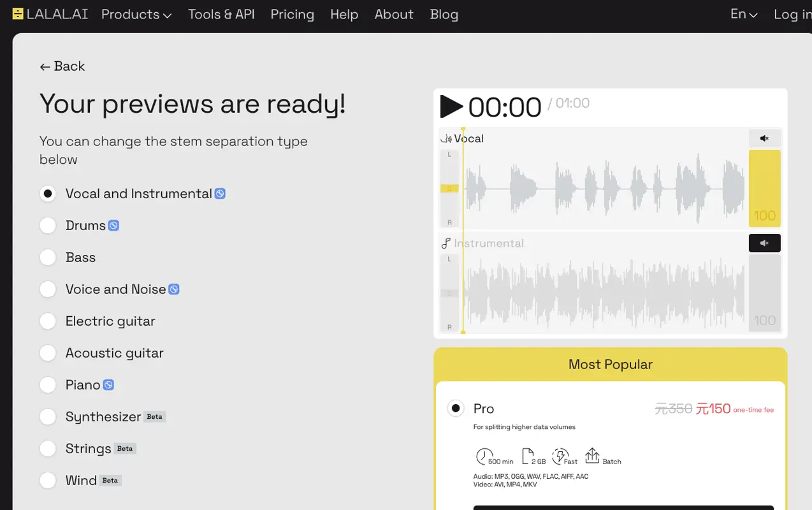Click the Audio formats list text

pos(531,476)
